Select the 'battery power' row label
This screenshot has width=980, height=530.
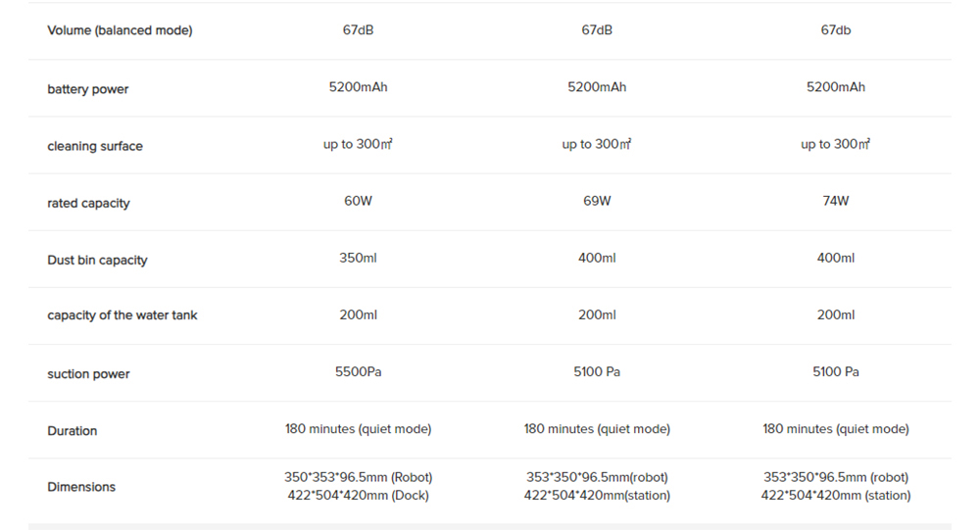[x=88, y=89]
